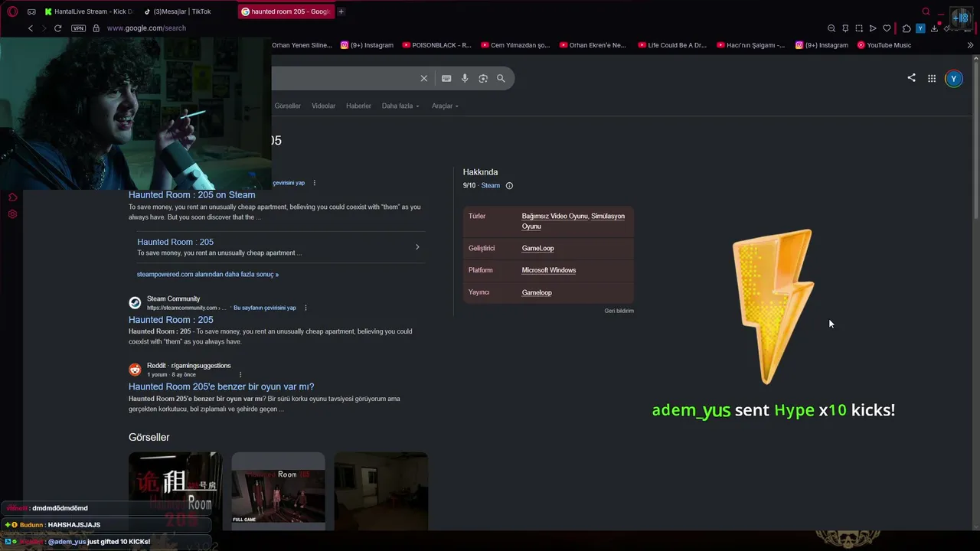This screenshot has height=551, width=980.
Task: Open first (9+) Instagram bookmark
Action: (x=367, y=45)
